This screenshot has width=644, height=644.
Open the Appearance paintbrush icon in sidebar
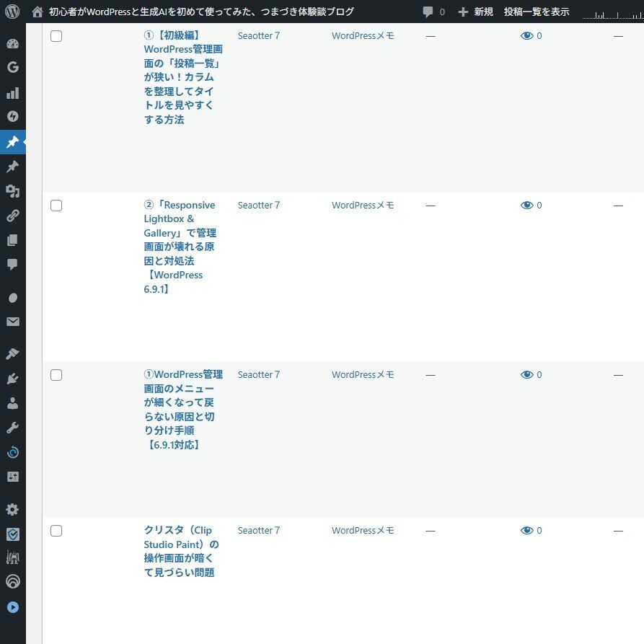[12, 354]
